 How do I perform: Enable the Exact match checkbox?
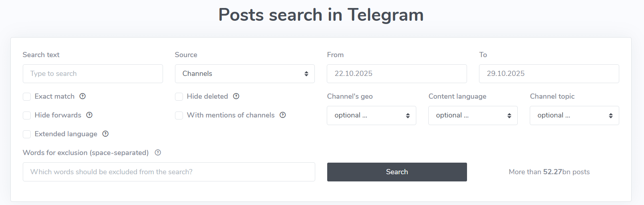pos(27,97)
